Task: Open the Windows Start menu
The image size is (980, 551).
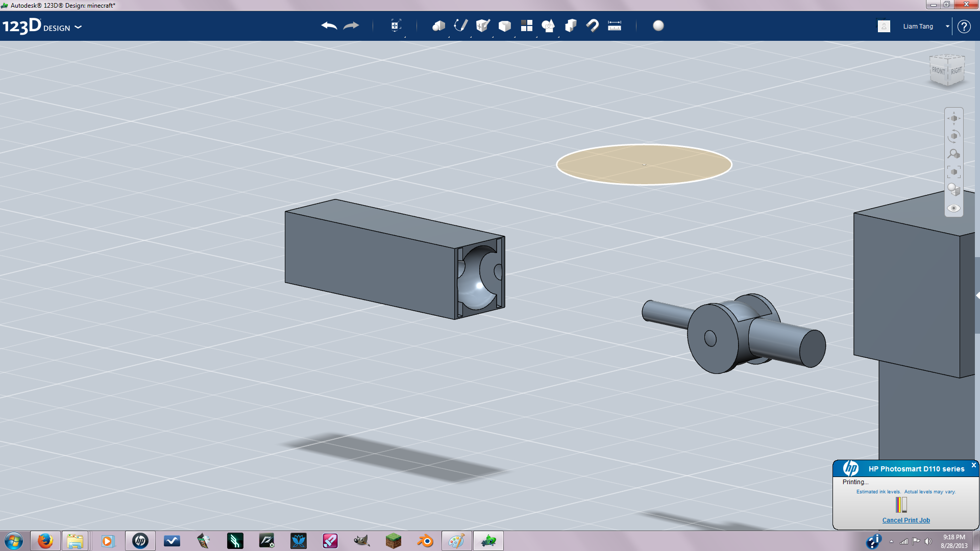Action: click(x=14, y=541)
